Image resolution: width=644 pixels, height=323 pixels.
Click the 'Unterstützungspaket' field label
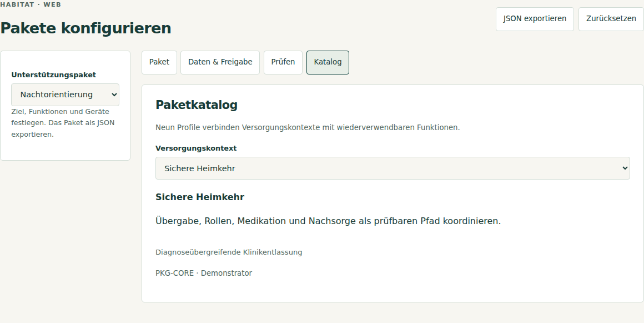[53, 75]
